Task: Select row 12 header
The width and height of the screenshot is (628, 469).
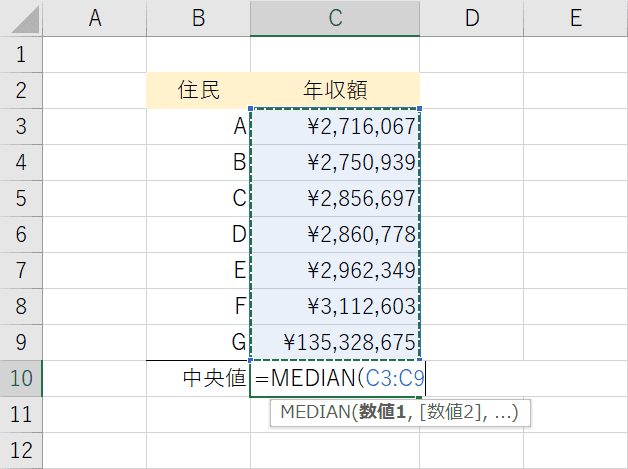Action: [21, 450]
